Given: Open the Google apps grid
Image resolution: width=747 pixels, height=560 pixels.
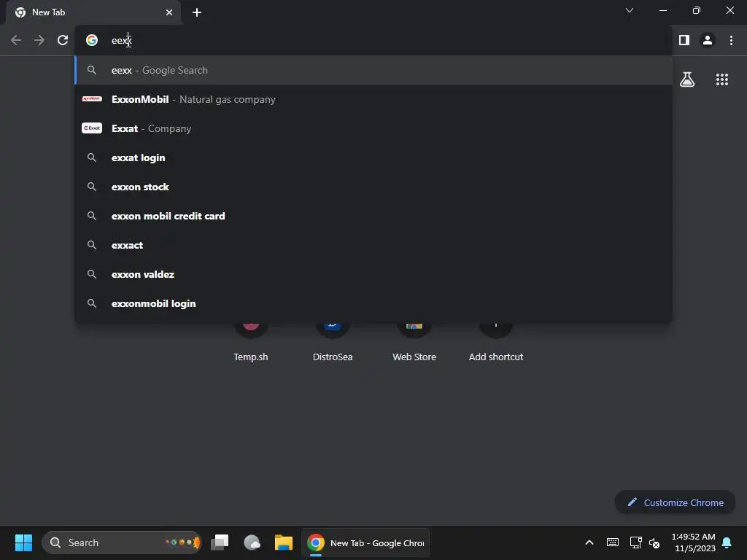Looking at the screenshot, I should tap(722, 79).
